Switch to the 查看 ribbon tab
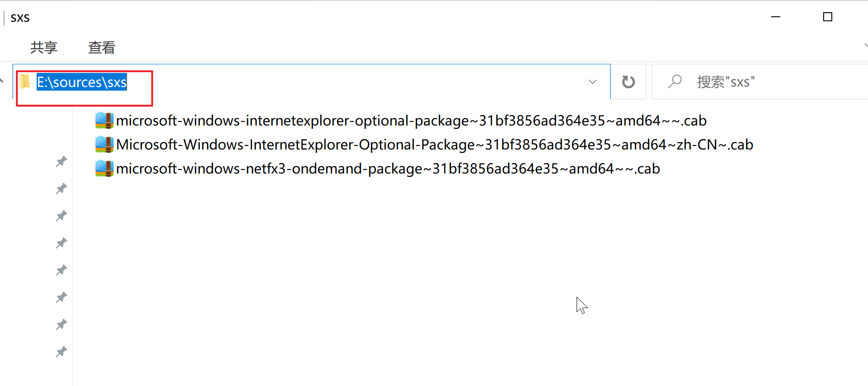The image size is (868, 386). click(x=101, y=48)
